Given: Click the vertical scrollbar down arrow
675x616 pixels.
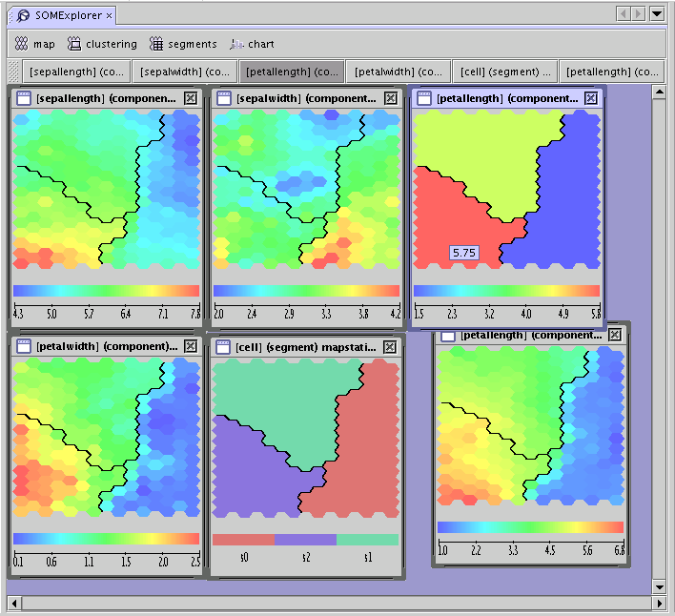Looking at the screenshot, I should click(x=659, y=586).
